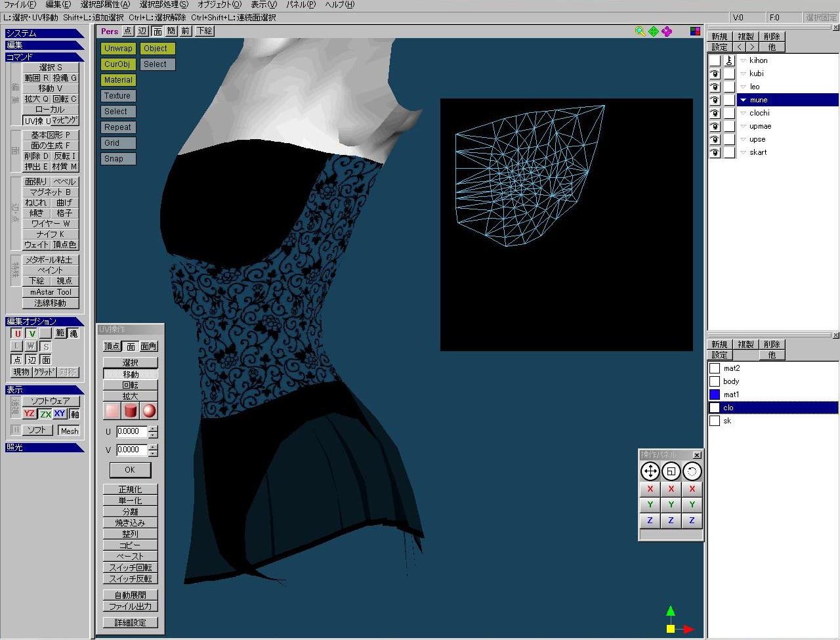Click the blue mat1 material color swatch

pos(715,395)
